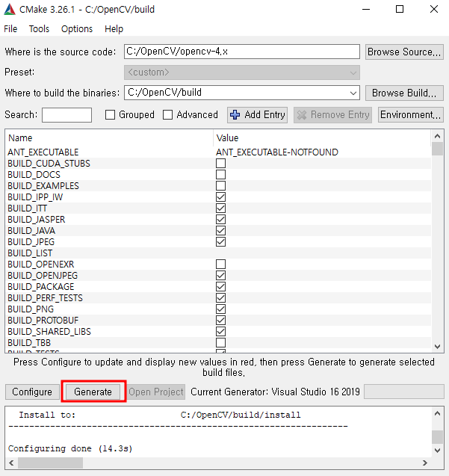Viewport: 449px width, 476px height.
Task: Click entry list scroll down arrow
Action: pos(438,347)
